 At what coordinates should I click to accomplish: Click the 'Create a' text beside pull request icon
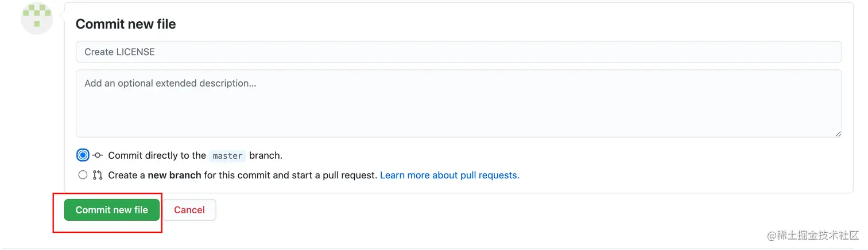(x=127, y=175)
